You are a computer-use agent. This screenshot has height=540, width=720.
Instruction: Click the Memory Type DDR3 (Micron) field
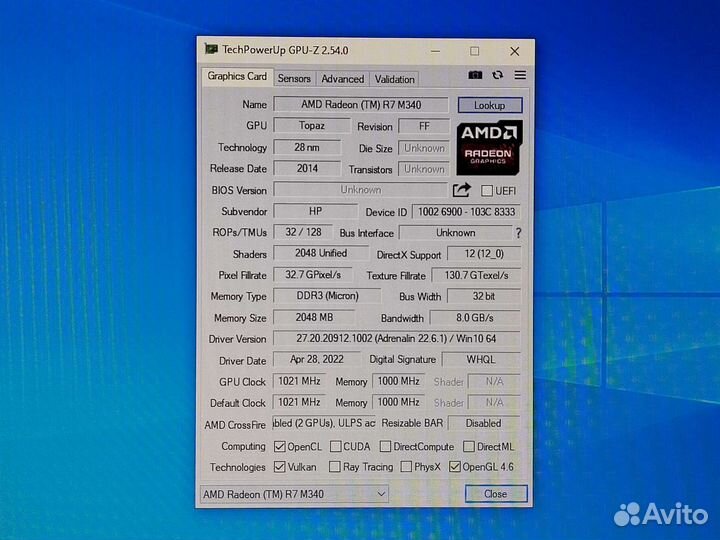pos(327,296)
